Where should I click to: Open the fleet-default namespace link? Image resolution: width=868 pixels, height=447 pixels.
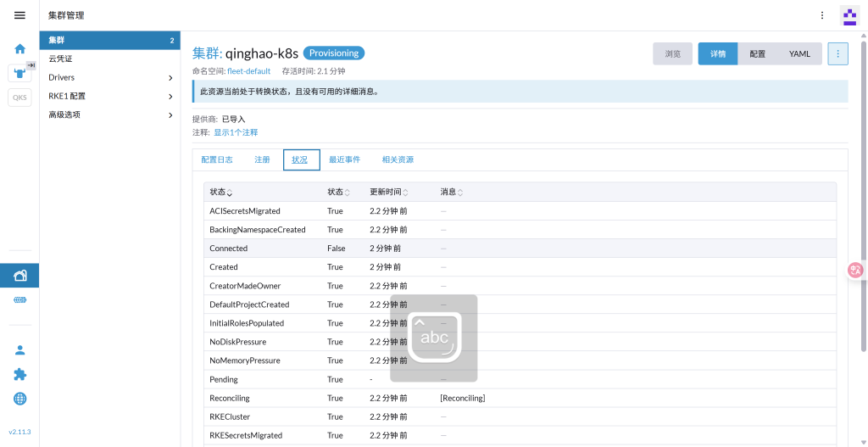click(x=248, y=71)
